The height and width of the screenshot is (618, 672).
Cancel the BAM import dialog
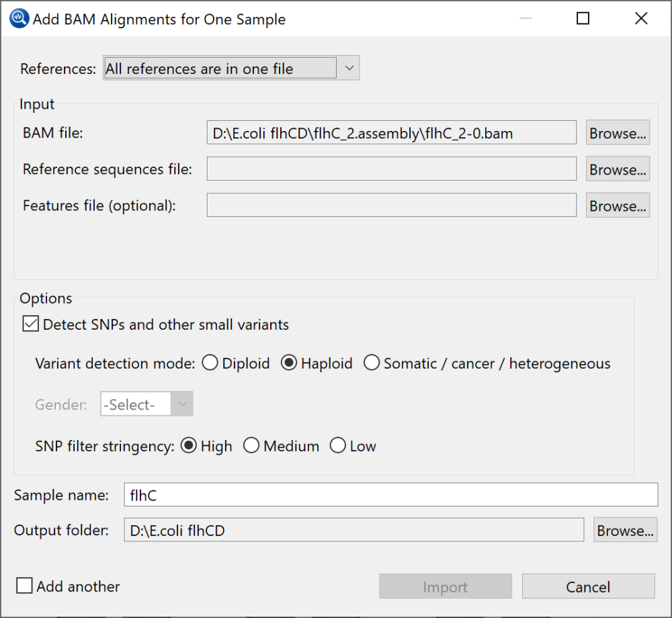tap(588, 586)
